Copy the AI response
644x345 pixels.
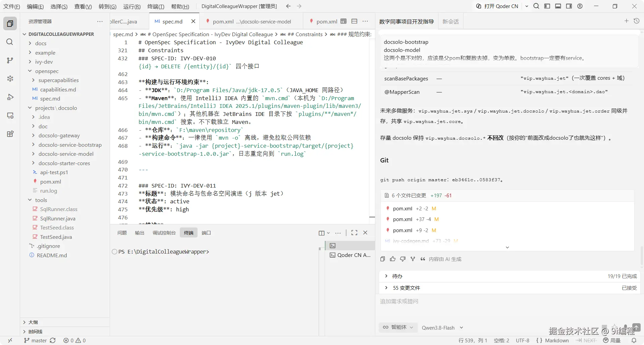pos(383,259)
